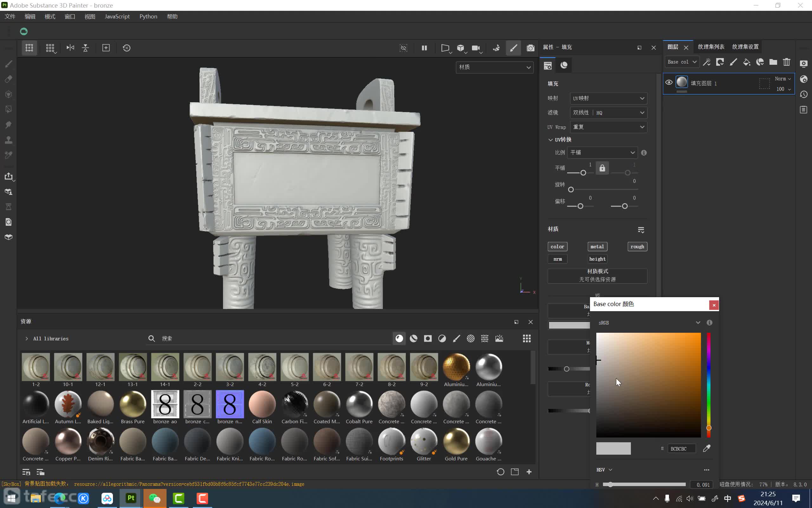Adjust the H hue slider

pyautogui.click(x=644, y=485)
